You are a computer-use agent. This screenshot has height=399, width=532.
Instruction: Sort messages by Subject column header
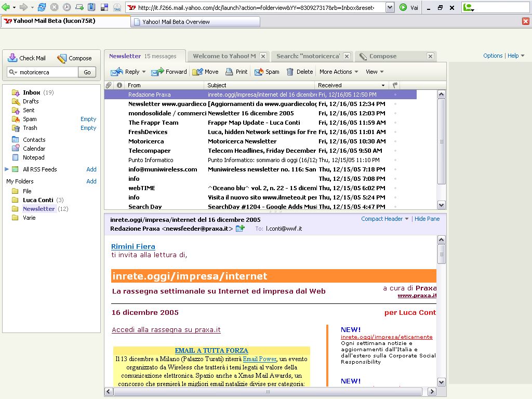[260, 85]
